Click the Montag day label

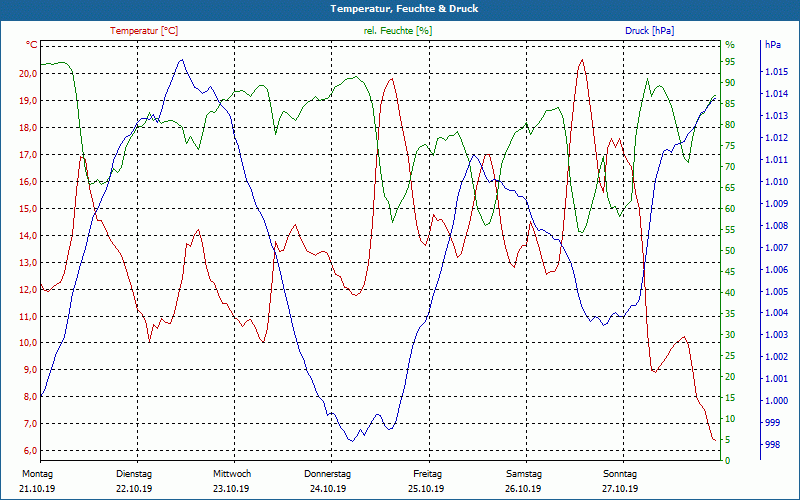tap(37, 474)
